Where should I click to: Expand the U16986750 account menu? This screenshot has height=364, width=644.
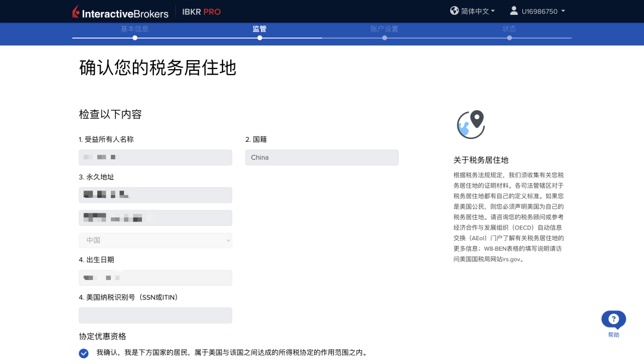coord(543,11)
